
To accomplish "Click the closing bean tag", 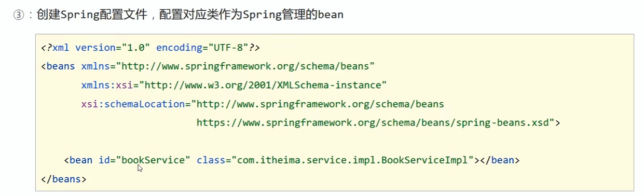I will (500, 160).
